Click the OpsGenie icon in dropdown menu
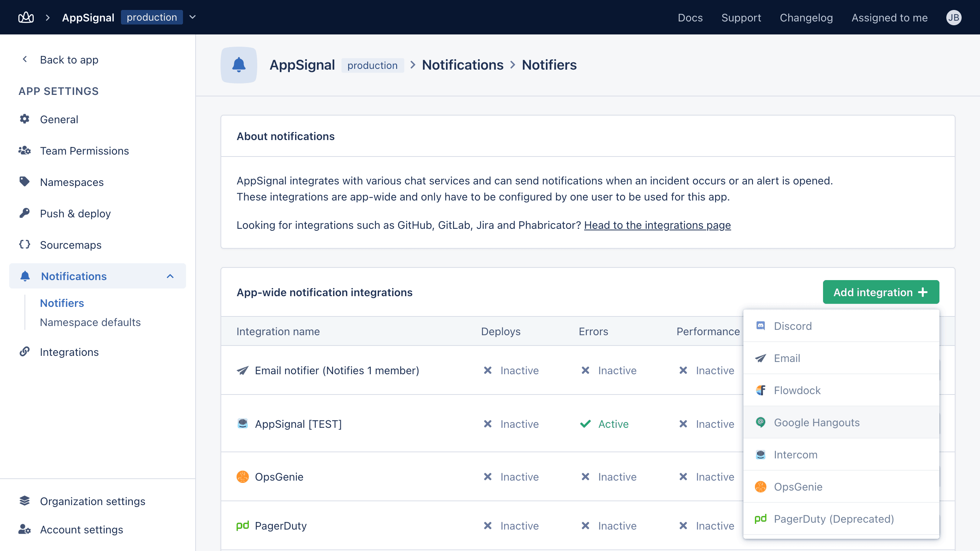 761,487
